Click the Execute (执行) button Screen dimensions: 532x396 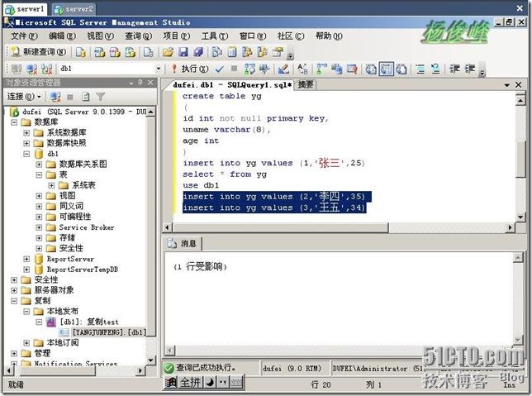(190, 69)
